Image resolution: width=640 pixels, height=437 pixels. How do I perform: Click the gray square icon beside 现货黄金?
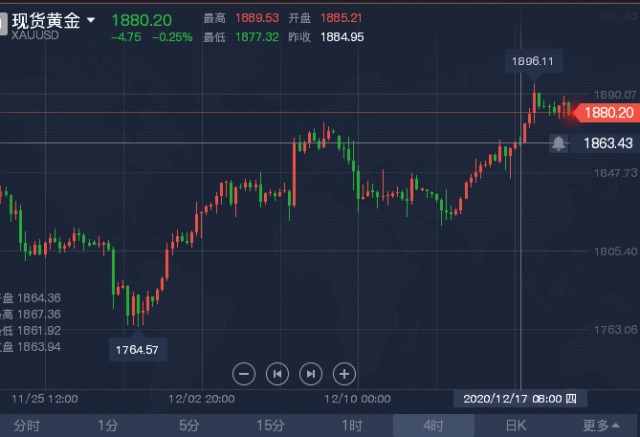coord(3,24)
